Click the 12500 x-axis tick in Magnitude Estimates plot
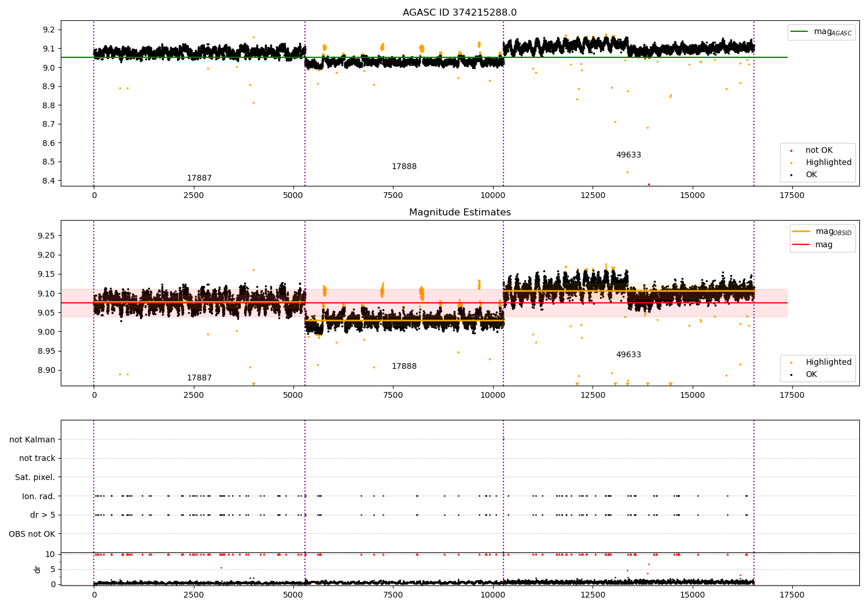 [593, 395]
